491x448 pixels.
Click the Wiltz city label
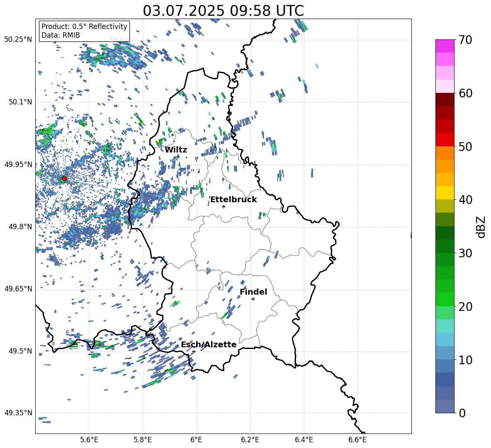tap(176, 150)
